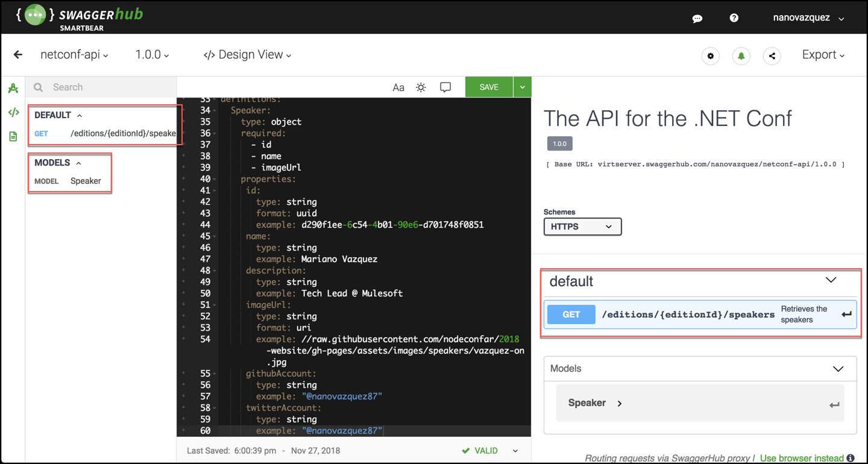This screenshot has width=868, height=464.
Task: Change editor font size Aa icon
Action: [x=398, y=87]
